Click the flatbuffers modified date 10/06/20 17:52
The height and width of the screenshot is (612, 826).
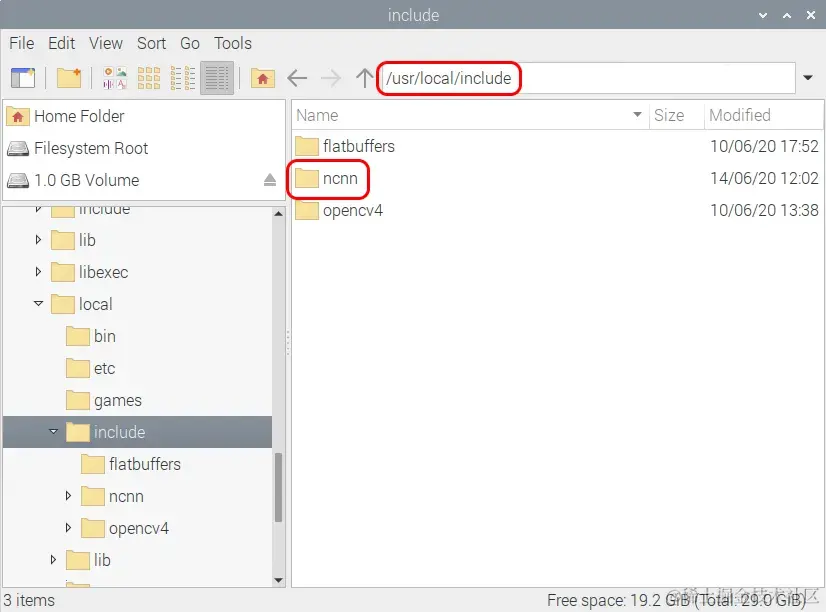764,146
